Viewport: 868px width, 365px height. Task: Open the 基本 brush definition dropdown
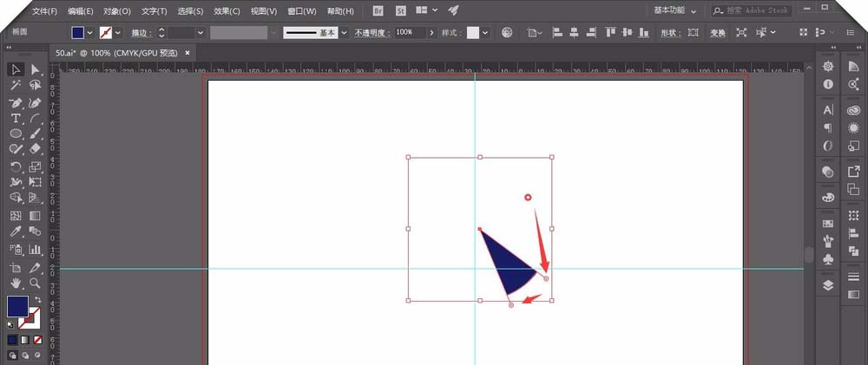(x=345, y=33)
